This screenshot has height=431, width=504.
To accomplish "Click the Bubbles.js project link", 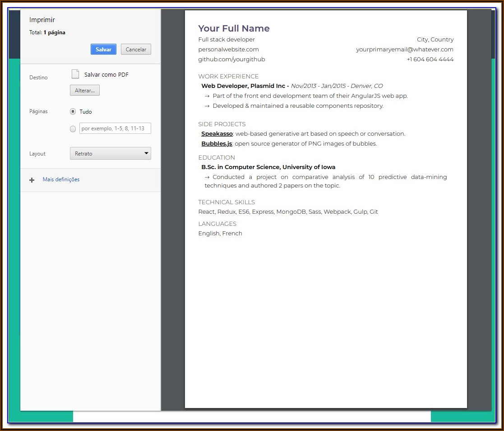I will pyautogui.click(x=216, y=143).
